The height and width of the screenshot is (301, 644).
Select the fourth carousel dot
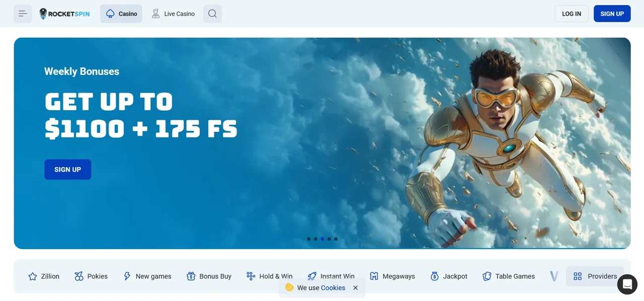click(329, 239)
